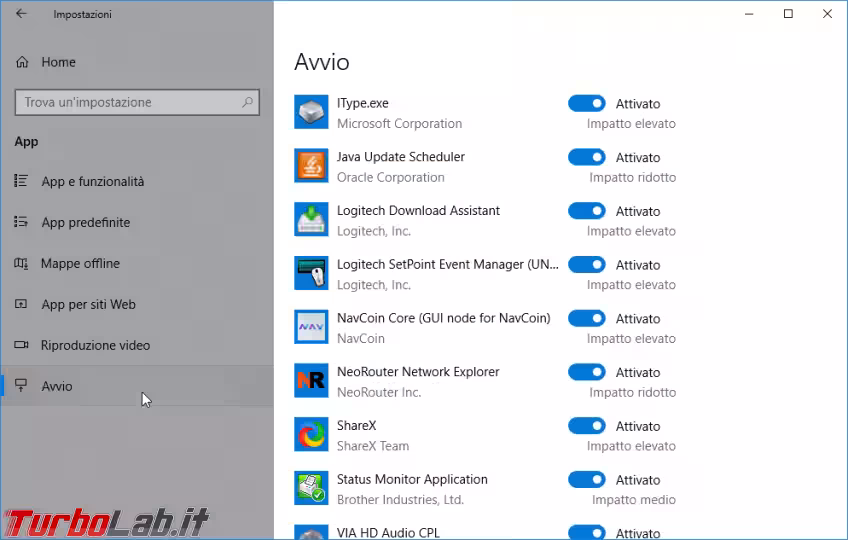Open App e funzionalità section
Image resolution: width=848 pixels, height=540 pixels.
(x=137, y=181)
